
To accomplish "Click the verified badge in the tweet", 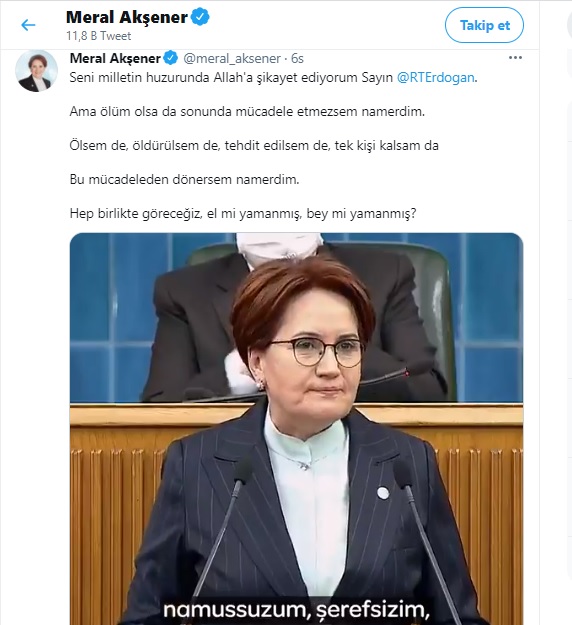I will pos(171,58).
